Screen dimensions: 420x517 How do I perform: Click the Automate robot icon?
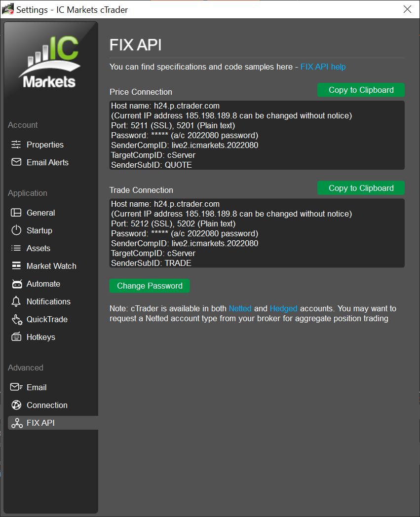coord(16,284)
